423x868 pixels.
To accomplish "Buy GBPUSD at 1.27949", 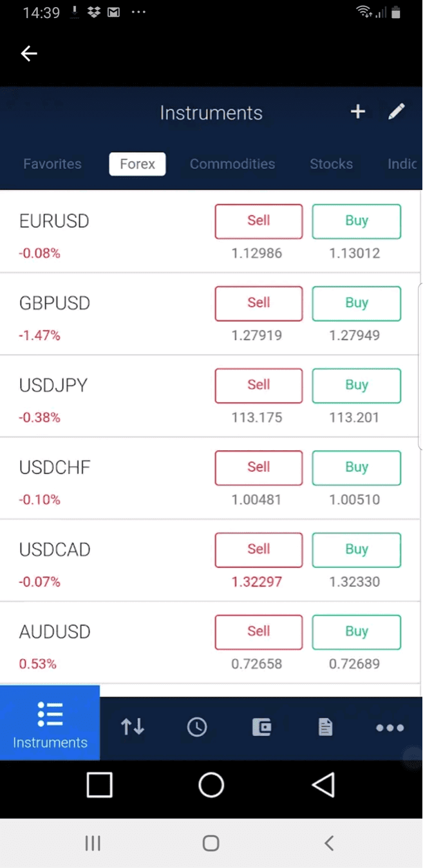I will point(356,303).
